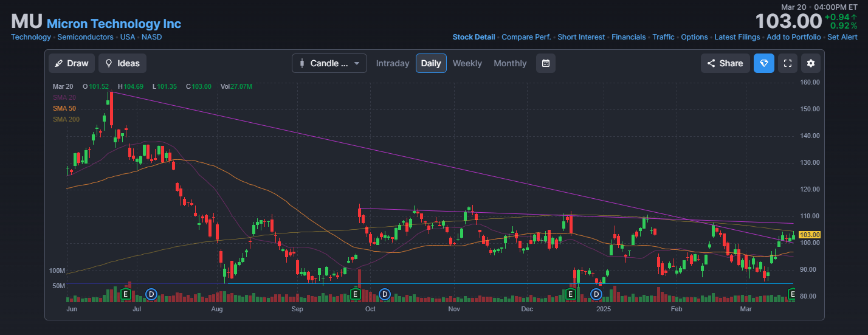Image resolution: width=868 pixels, height=335 pixels.
Task: Click the SMA 50 indicator label
Action: pos(64,108)
